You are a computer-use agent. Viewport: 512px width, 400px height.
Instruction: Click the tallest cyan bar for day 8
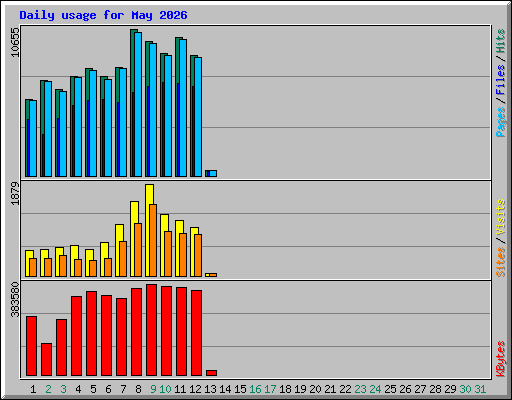(x=138, y=104)
